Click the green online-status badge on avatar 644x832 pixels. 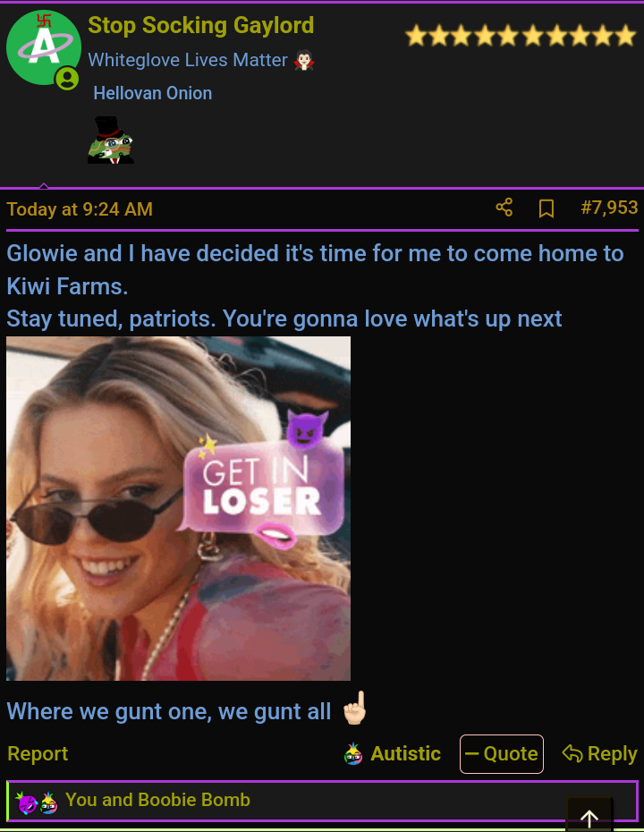[67, 79]
